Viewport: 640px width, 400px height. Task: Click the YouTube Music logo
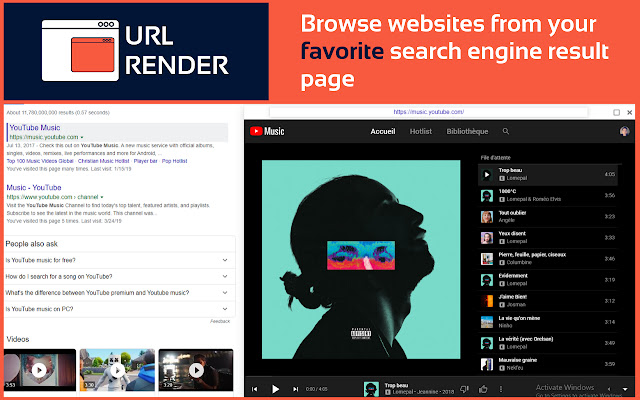click(267, 131)
